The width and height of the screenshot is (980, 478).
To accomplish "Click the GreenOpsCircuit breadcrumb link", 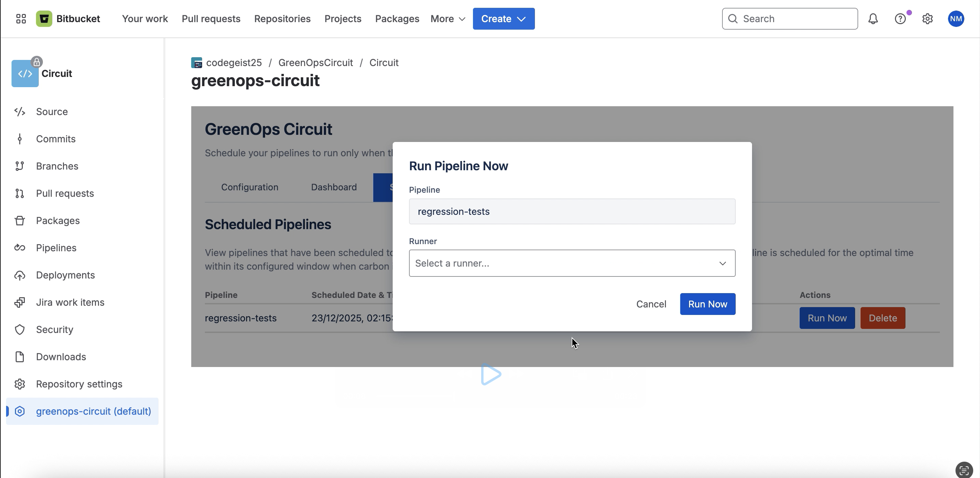I will [x=315, y=62].
